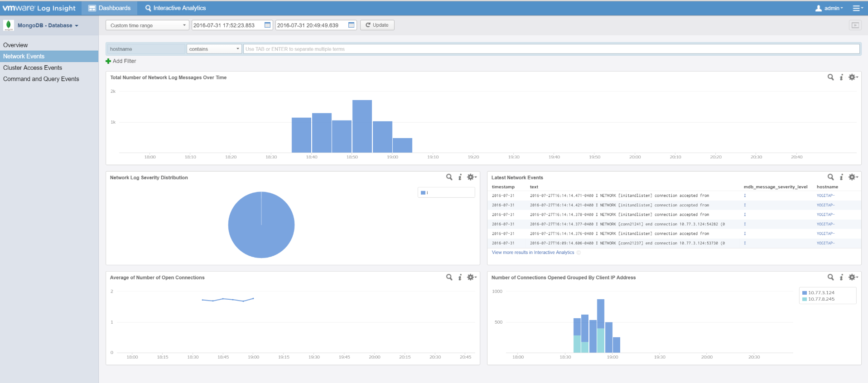Image resolution: width=868 pixels, height=383 pixels.
Task: Click View more results in Interactive Analytics link
Action: [x=533, y=253]
